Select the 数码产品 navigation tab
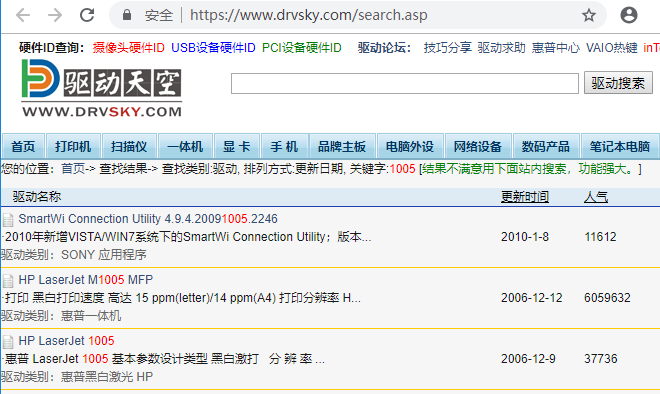 point(546,146)
